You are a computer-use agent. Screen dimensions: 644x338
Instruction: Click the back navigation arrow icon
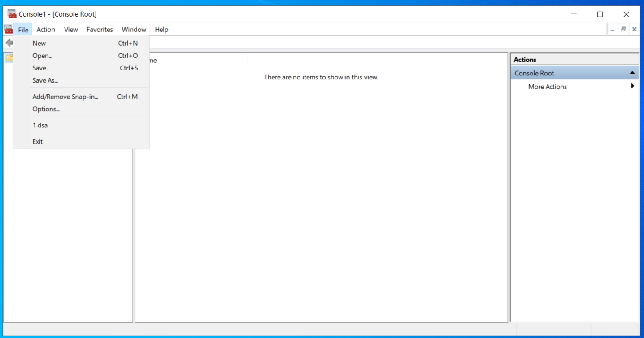pos(9,43)
